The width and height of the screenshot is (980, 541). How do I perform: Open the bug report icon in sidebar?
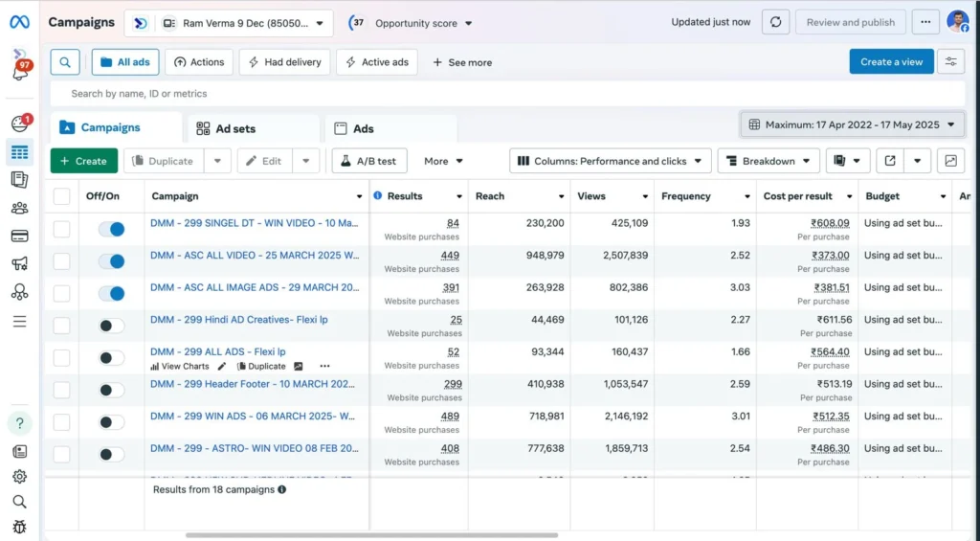click(x=19, y=527)
